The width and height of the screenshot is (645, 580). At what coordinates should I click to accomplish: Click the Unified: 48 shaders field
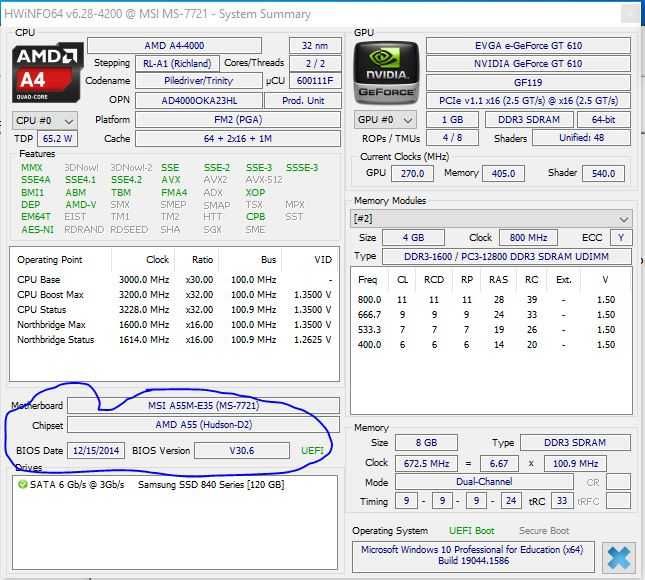(x=581, y=138)
